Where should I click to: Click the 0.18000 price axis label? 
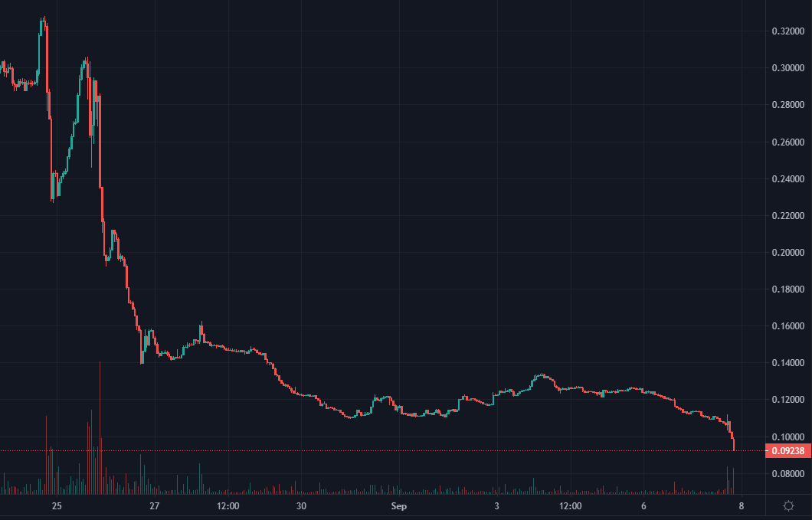pyautogui.click(x=788, y=289)
